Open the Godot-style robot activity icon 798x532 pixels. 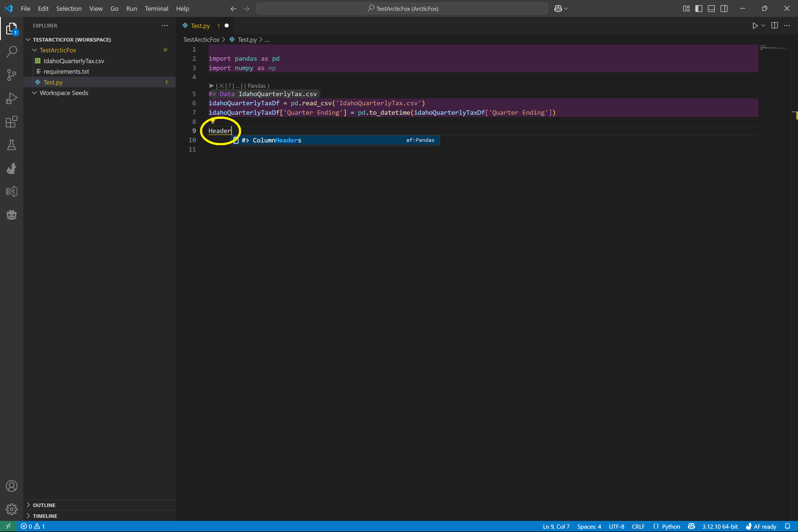[x=12, y=215]
